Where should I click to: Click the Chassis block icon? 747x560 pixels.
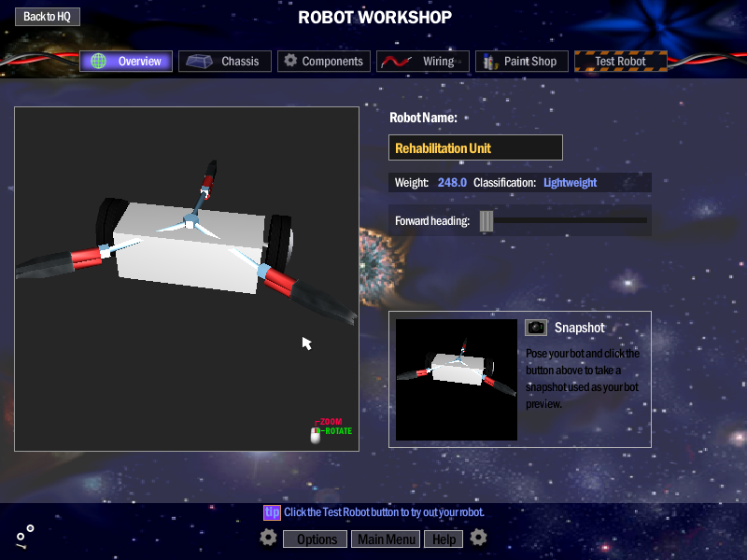coord(199,61)
